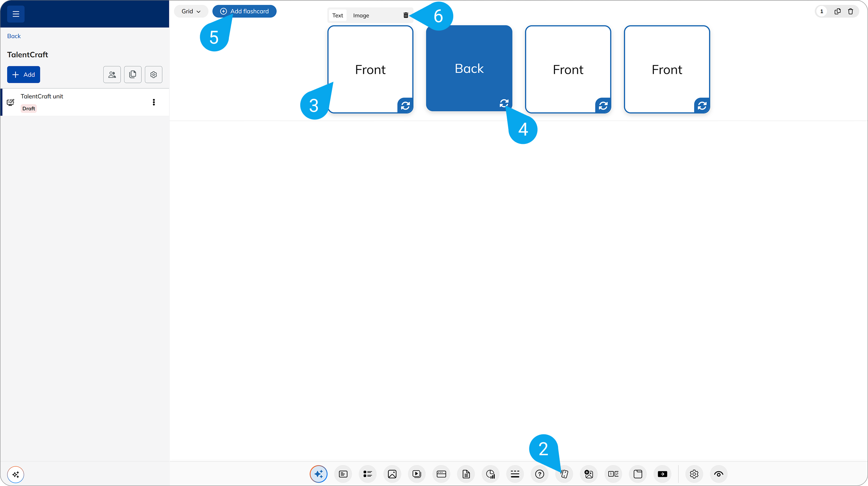Click the Back link in the sidebar

(x=14, y=36)
